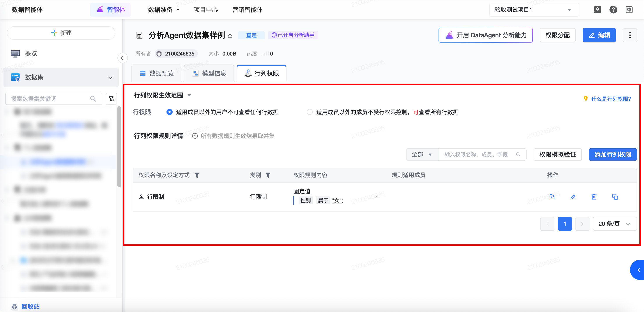This screenshot has height=312, width=644.
Task: Click the favorite star next to dataset title
Action: click(230, 36)
